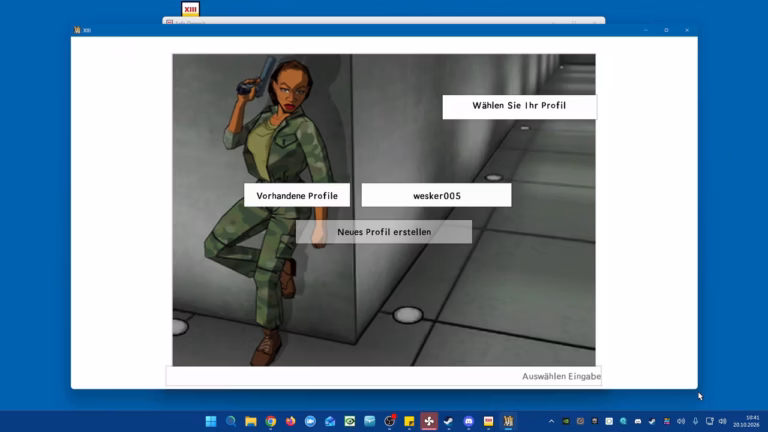Open the green eye app in the taskbar
Image resolution: width=768 pixels, height=432 pixels.
(350, 421)
